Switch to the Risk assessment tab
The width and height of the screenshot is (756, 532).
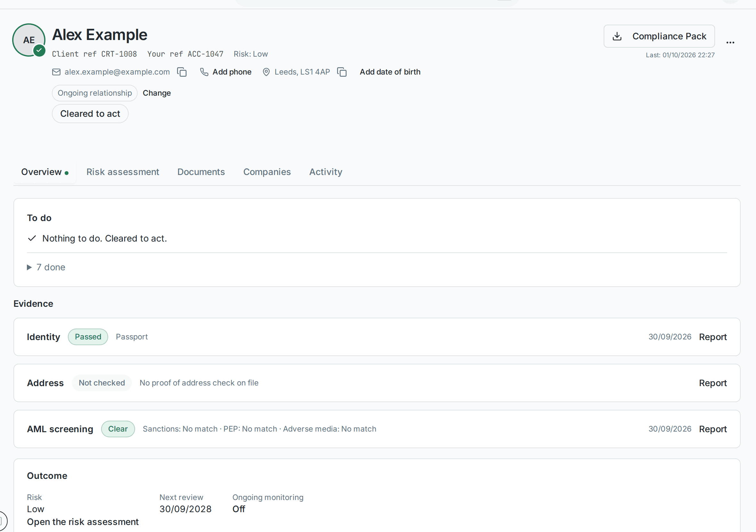click(x=123, y=172)
